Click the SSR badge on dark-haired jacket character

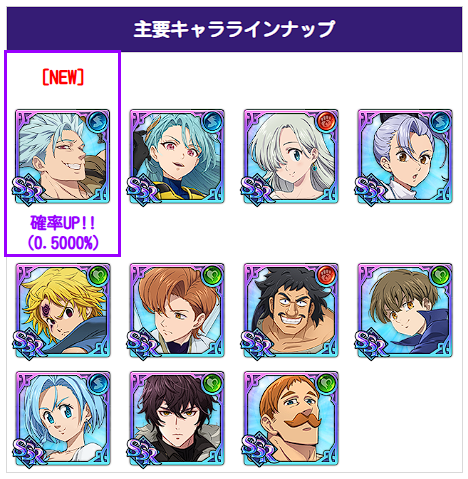tap(143, 452)
